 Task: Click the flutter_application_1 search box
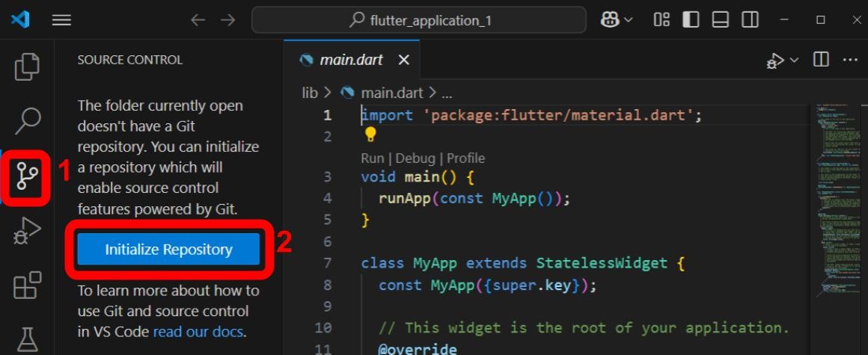[419, 20]
